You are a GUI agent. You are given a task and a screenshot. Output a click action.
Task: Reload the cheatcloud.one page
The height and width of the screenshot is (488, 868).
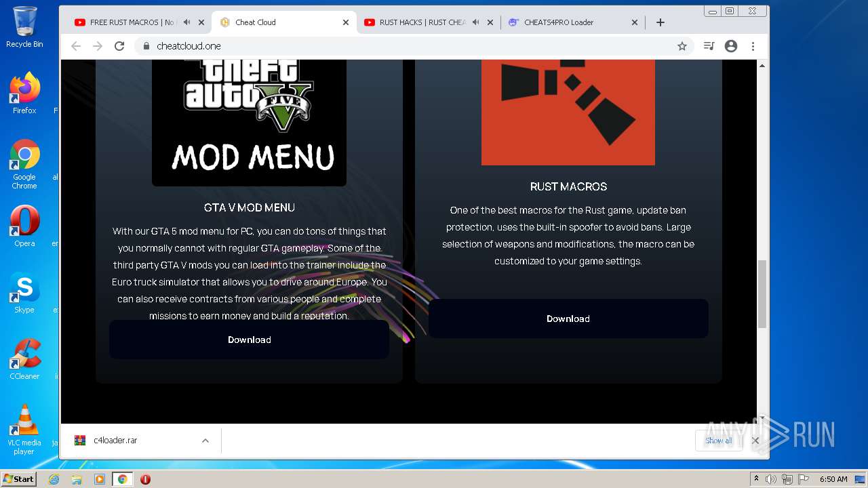[x=119, y=46]
